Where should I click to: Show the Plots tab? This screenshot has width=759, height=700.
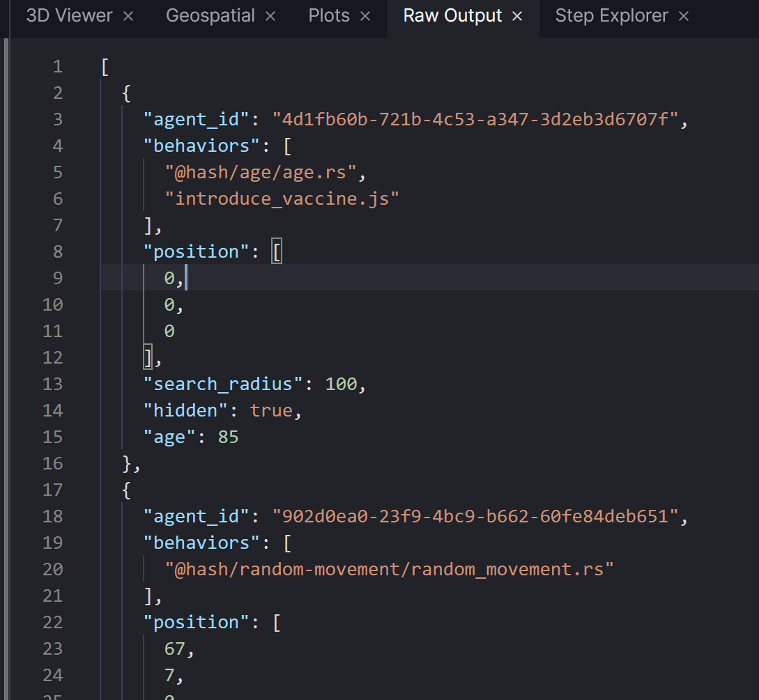pyautogui.click(x=329, y=17)
